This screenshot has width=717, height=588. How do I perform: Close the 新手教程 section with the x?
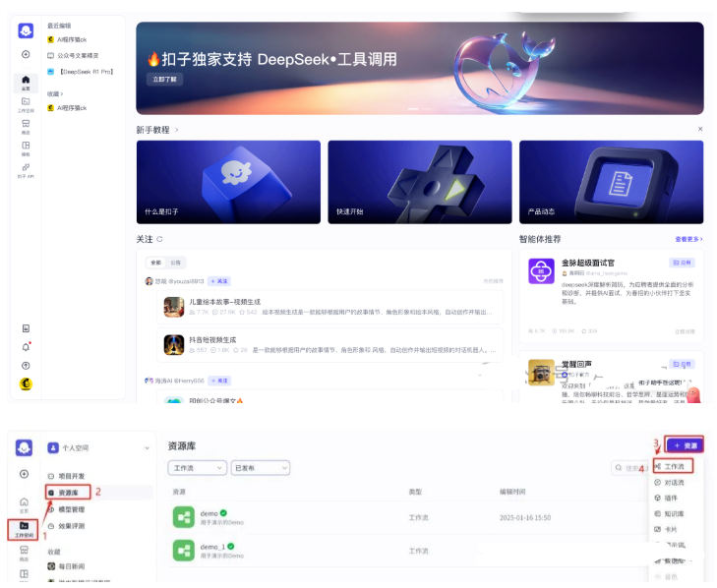[x=700, y=129]
